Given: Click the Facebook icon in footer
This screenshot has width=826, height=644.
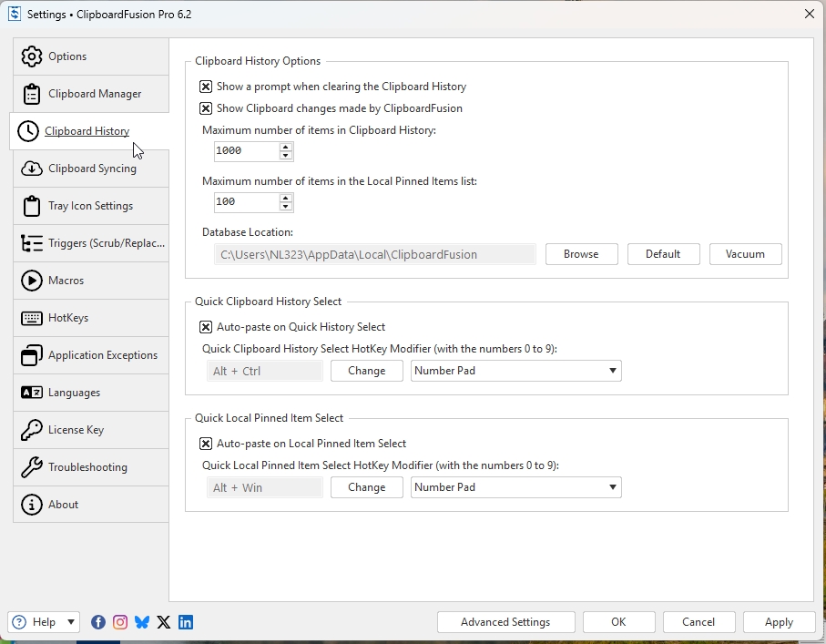Looking at the screenshot, I should (98, 622).
